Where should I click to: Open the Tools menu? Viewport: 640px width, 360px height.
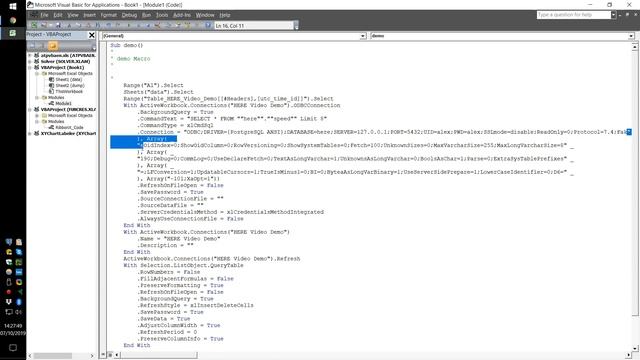(162, 15)
